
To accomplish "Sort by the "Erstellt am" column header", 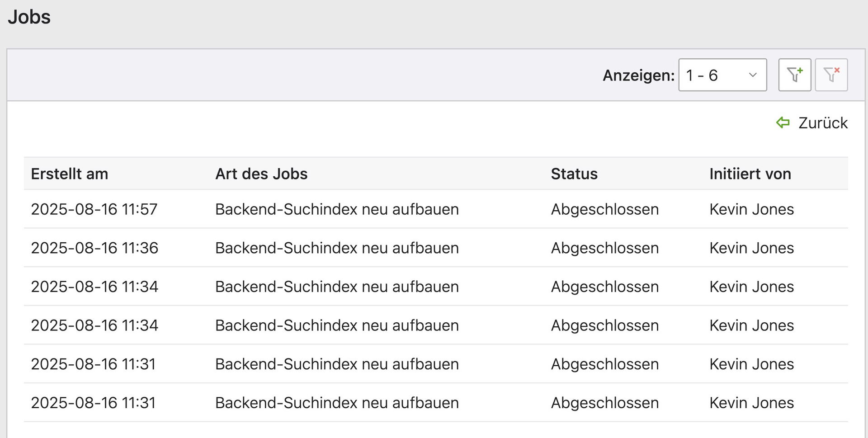I will click(70, 174).
